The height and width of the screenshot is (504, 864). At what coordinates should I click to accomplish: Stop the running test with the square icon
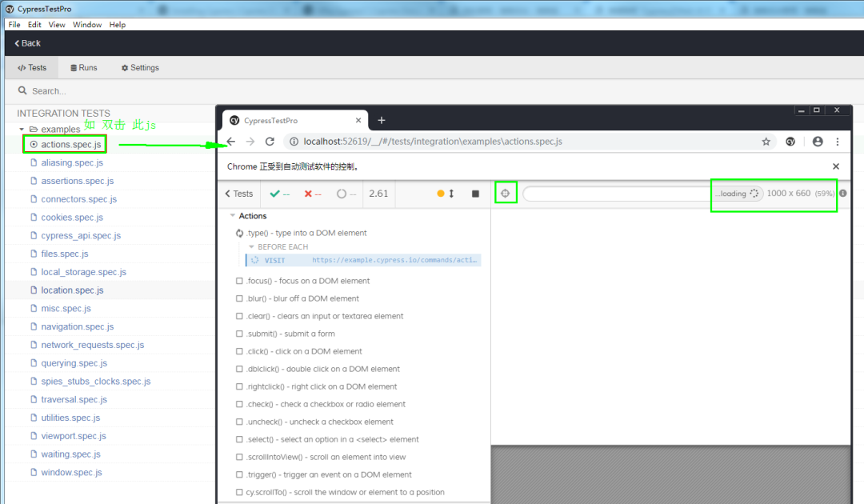[x=475, y=194]
